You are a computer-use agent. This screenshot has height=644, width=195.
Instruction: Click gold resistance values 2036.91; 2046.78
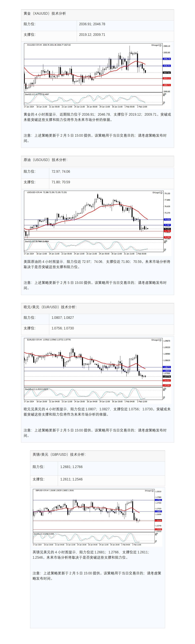point(92,24)
